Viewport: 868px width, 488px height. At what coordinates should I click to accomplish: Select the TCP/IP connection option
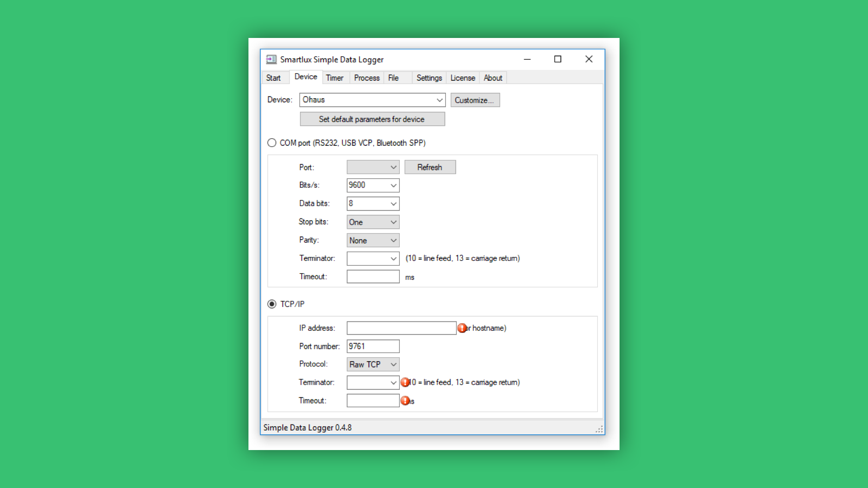tap(272, 304)
